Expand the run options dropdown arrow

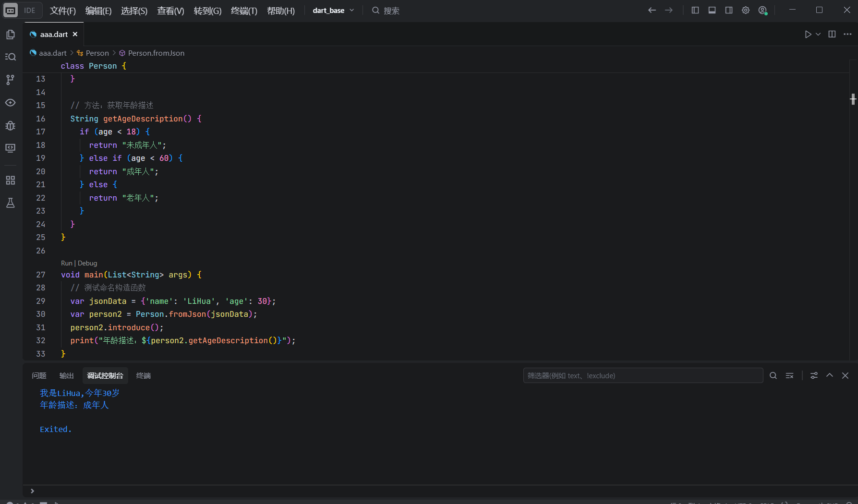(x=818, y=34)
